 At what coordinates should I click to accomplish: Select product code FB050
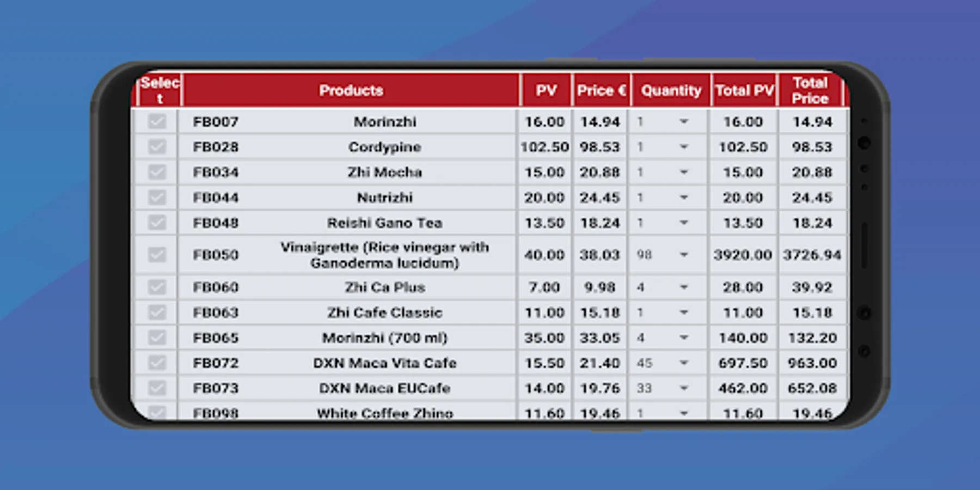point(216,255)
